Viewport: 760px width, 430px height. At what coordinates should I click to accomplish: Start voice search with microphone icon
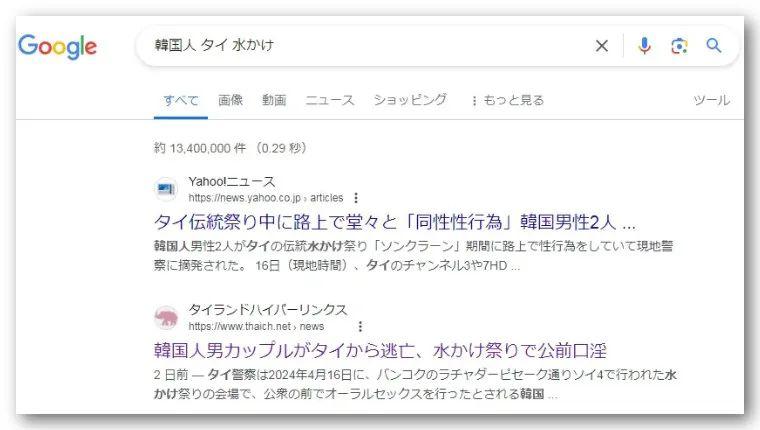[644, 46]
